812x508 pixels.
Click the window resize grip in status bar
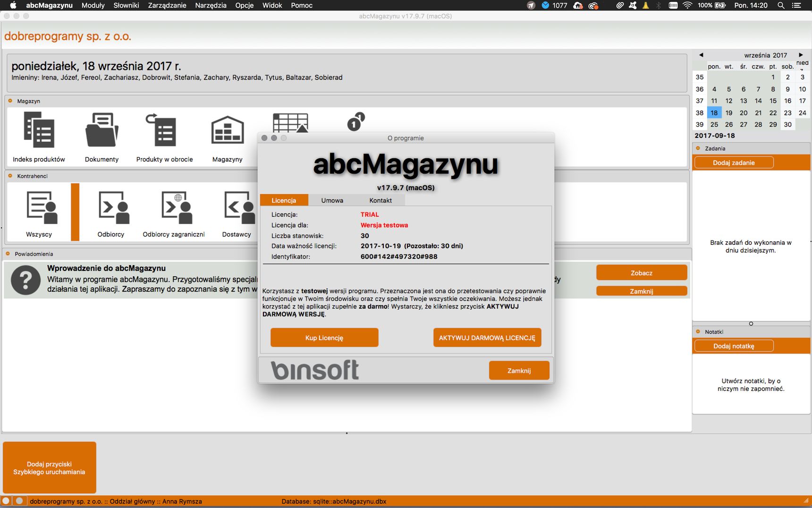tap(806, 501)
